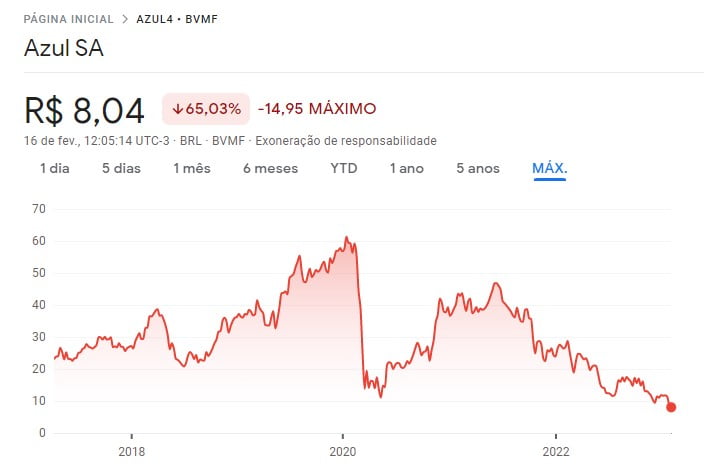
Task: Click the Azul SA company title
Action: (x=64, y=50)
